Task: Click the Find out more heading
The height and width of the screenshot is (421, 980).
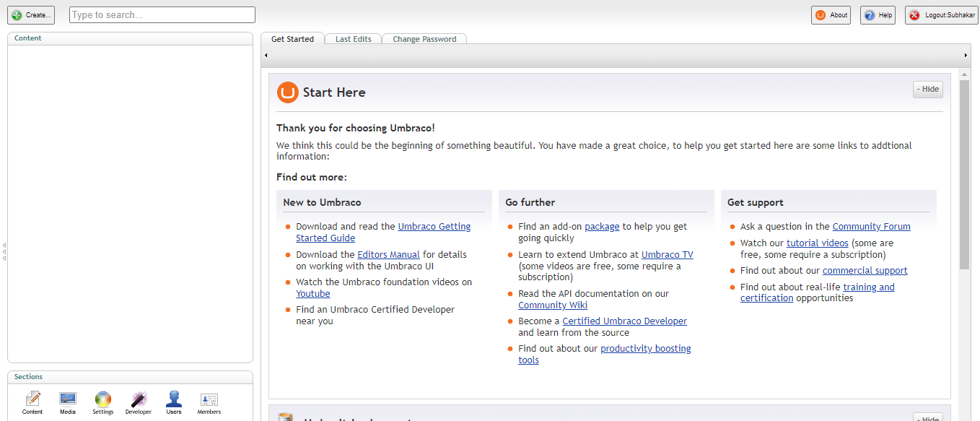Action: (312, 177)
